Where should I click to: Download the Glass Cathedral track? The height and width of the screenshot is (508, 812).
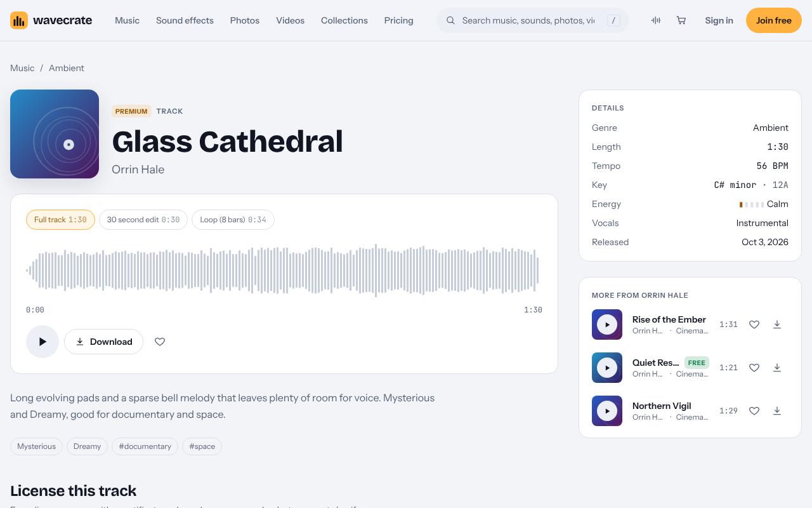pyautogui.click(x=103, y=342)
